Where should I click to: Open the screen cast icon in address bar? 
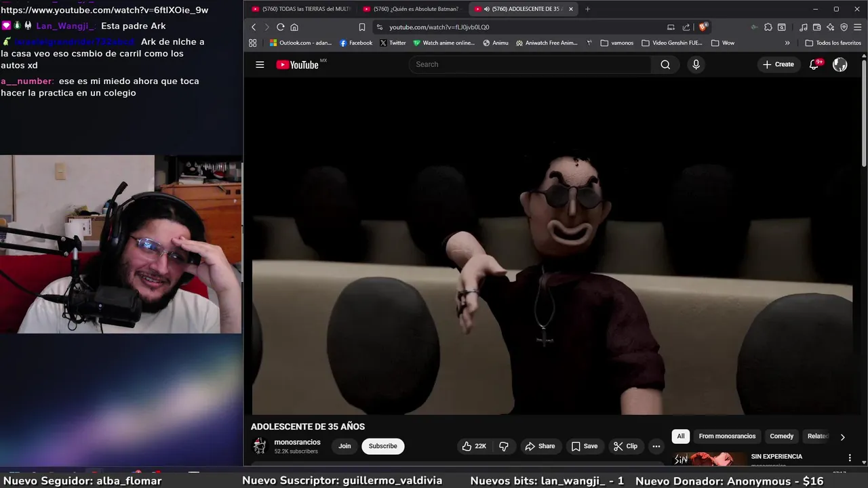pyautogui.click(x=671, y=27)
